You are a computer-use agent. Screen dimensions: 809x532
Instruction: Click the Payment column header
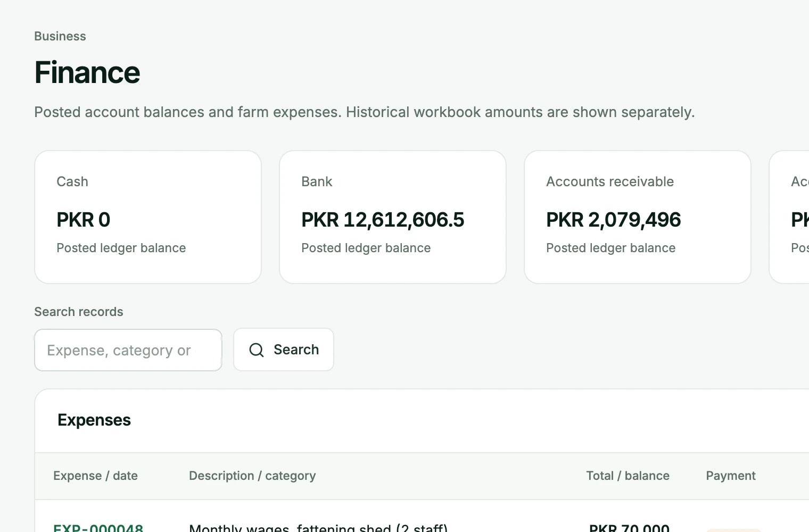click(x=731, y=476)
